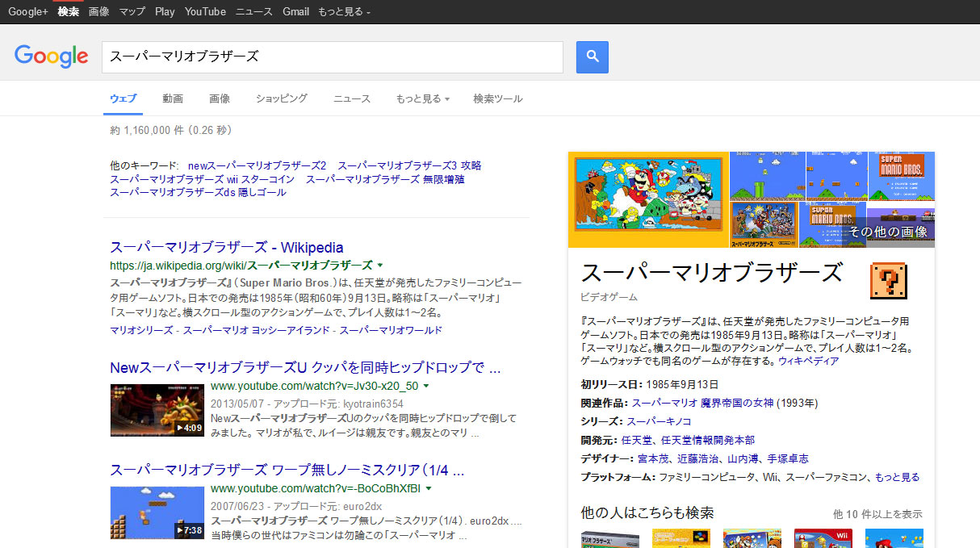Open ワープ無しノーミスクリア video result title
The image size is (980, 548).
click(x=287, y=470)
